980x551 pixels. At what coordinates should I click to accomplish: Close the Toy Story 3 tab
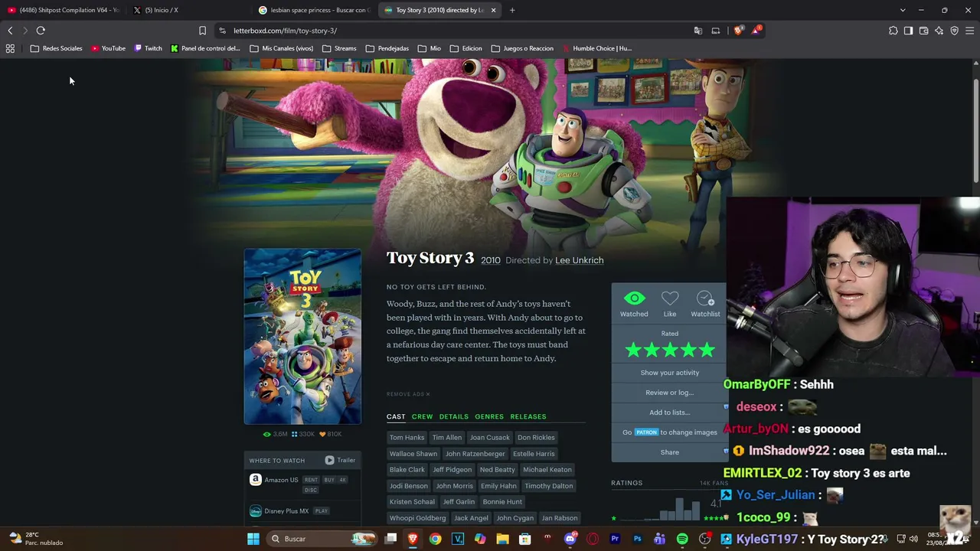[x=493, y=10]
